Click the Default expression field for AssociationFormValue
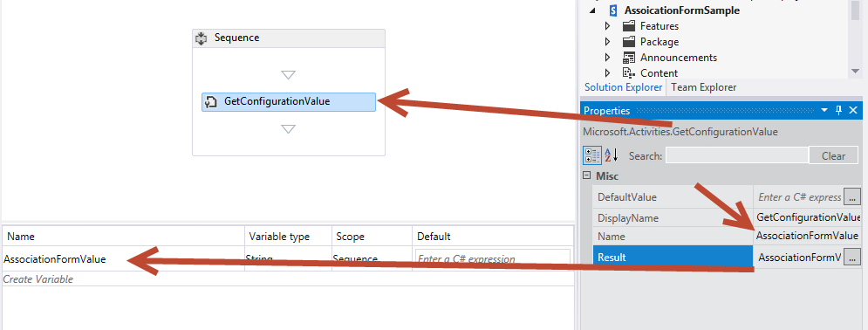 click(x=492, y=258)
